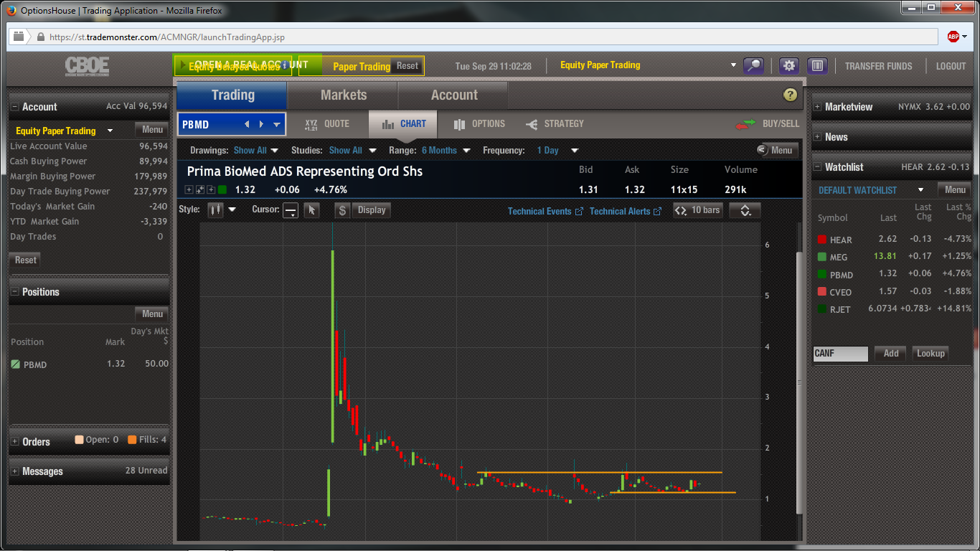Image resolution: width=980 pixels, height=551 pixels.
Task: Click the magnifying glass search icon
Action: (x=753, y=65)
